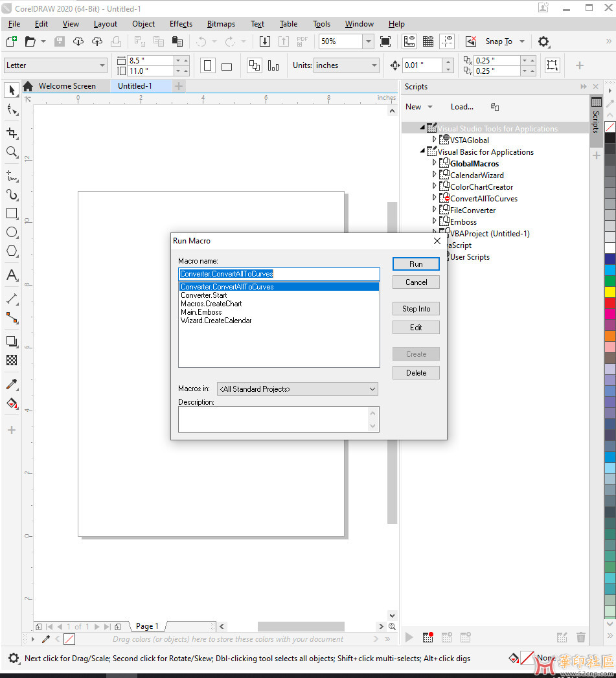Screen dimensions: 616x678
Task: Choose portrait page orientation
Action: [x=208, y=66]
